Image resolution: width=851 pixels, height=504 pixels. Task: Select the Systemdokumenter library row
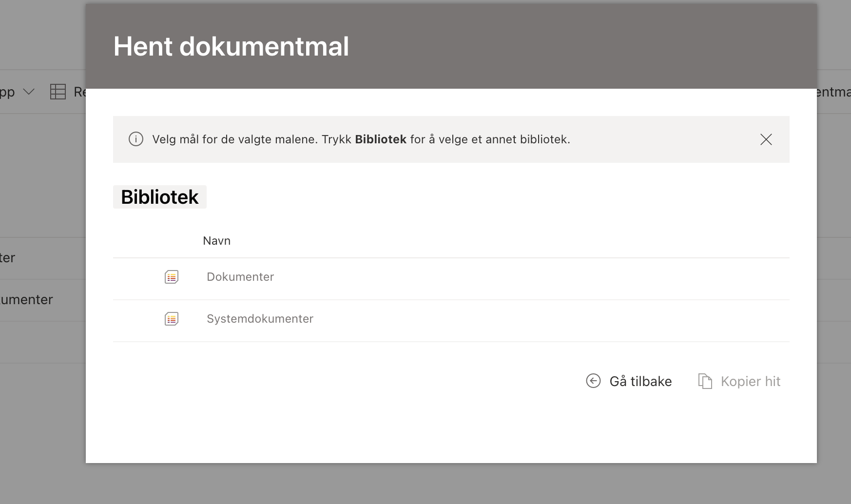(x=451, y=321)
